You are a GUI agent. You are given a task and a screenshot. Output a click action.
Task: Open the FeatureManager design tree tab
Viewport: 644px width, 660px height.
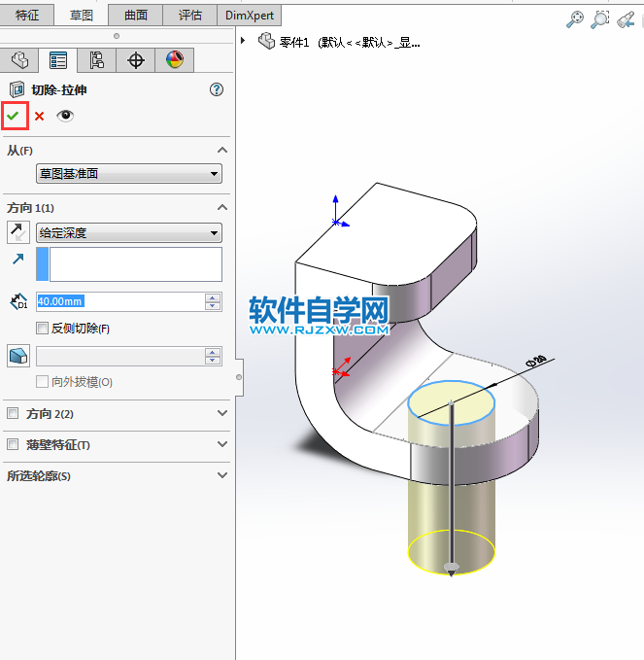19,60
